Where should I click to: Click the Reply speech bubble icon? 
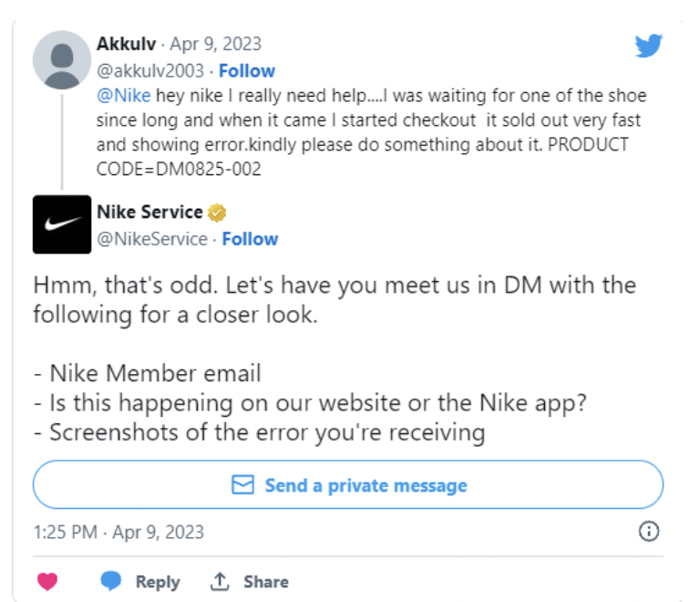111,581
